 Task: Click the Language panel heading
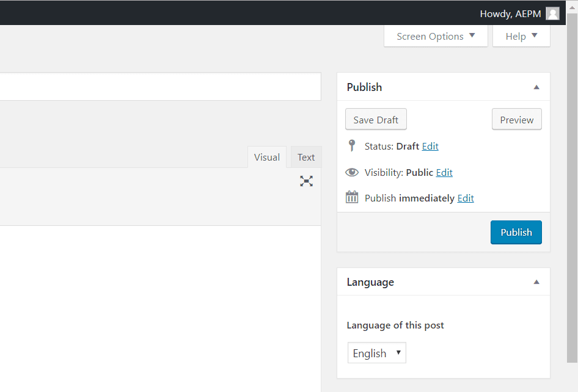point(370,282)
